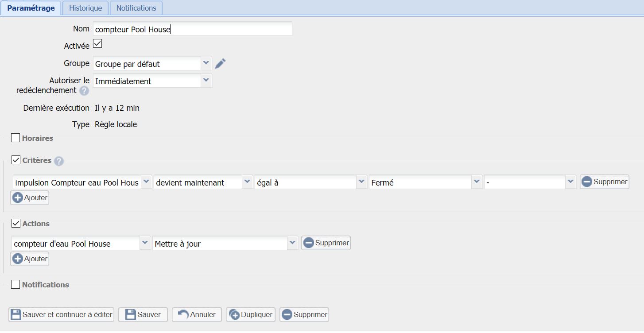The image size is (644, 333).
Task: Uncheck the Activée checkbox
Action: [x=97, y=44]
